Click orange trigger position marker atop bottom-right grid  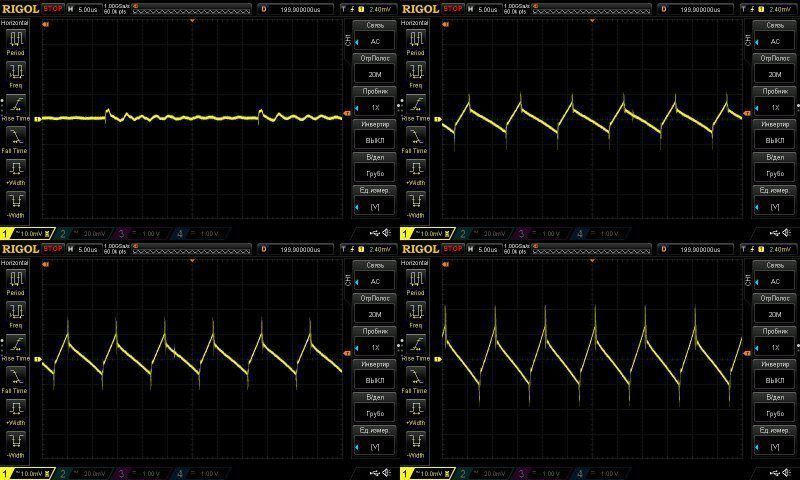pyautogui.click(x=592, y=261)
